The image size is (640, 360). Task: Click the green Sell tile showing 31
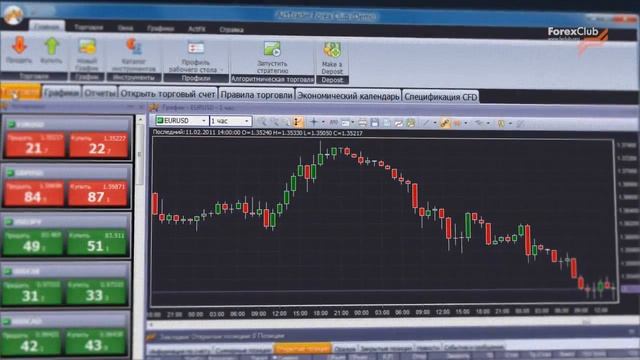pos(32,292)
